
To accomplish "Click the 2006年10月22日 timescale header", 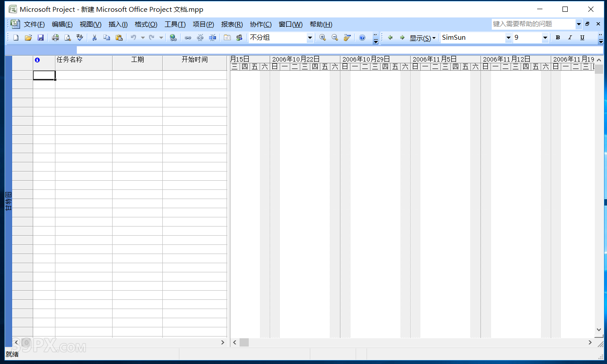I will coord(305,59).
